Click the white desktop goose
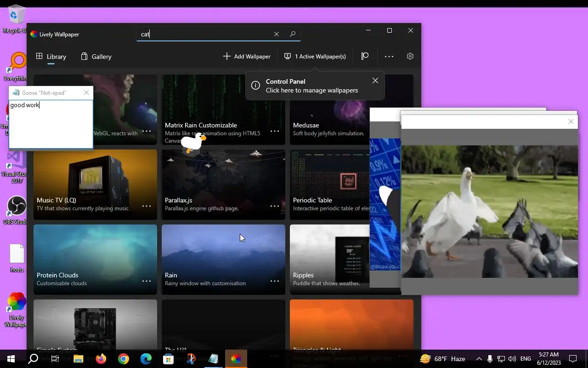 tap(192, 143)
